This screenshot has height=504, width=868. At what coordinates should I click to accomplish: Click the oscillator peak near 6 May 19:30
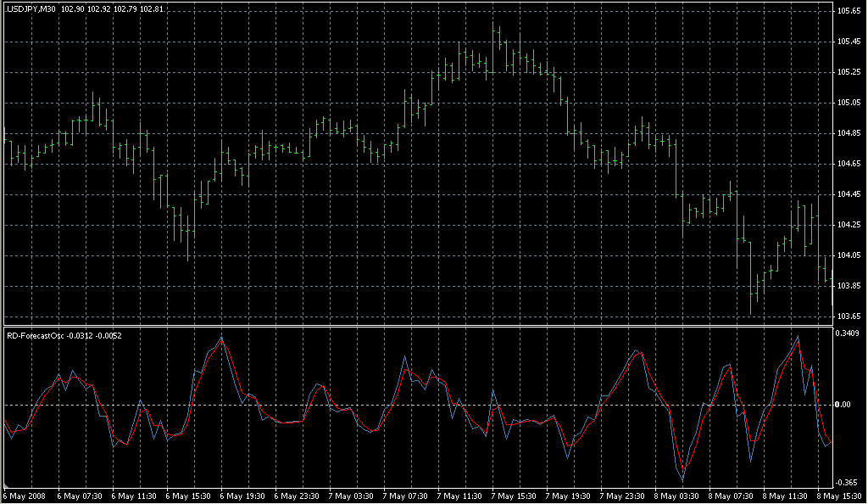pos(222,338)
